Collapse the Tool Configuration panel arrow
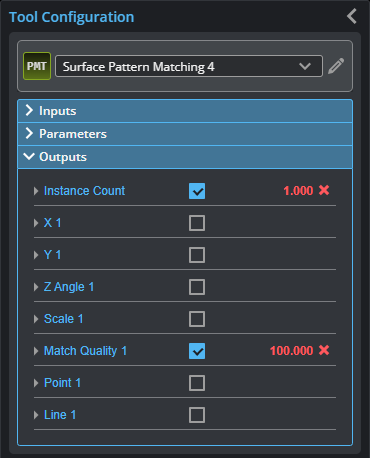The width and height of the screenshot is (370, 458). click(352, 16)
